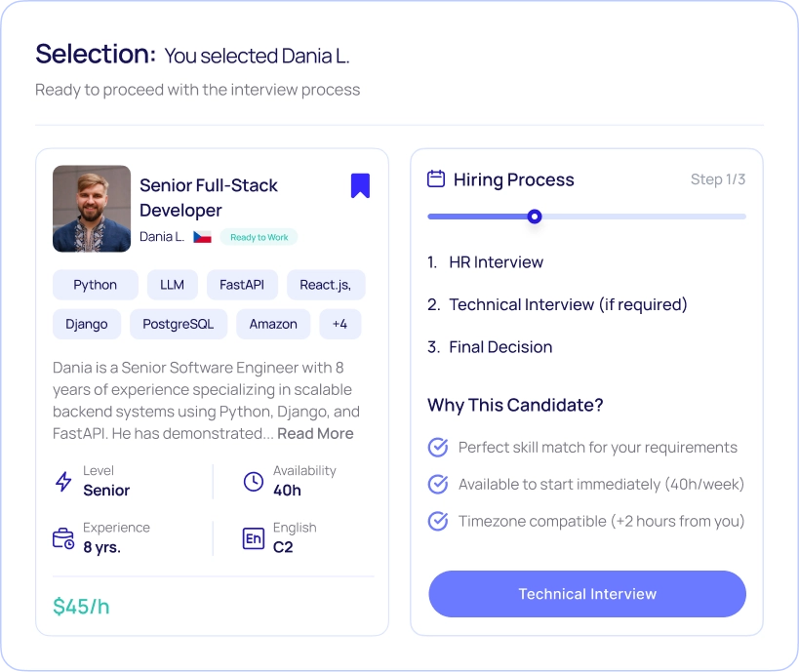The width and height of the screenshot is (799, 672).
Task: Click the Technical Interview button
Action: 586,594
